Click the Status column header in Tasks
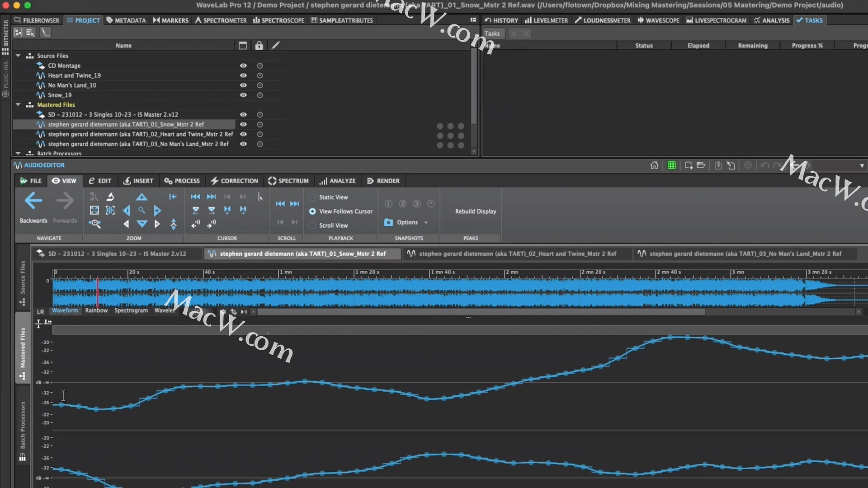 click(x=644, y=46)
